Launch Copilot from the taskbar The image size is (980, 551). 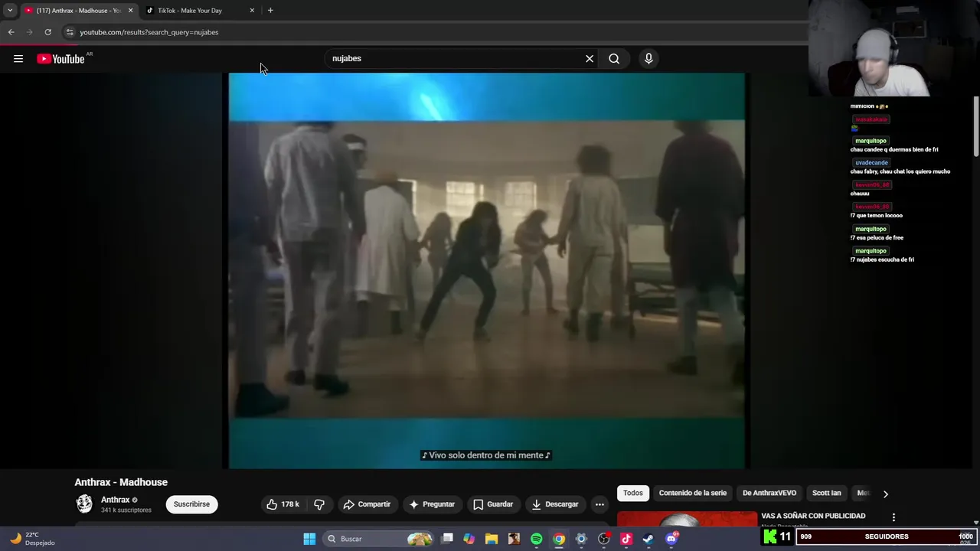(x=469, y=539)
